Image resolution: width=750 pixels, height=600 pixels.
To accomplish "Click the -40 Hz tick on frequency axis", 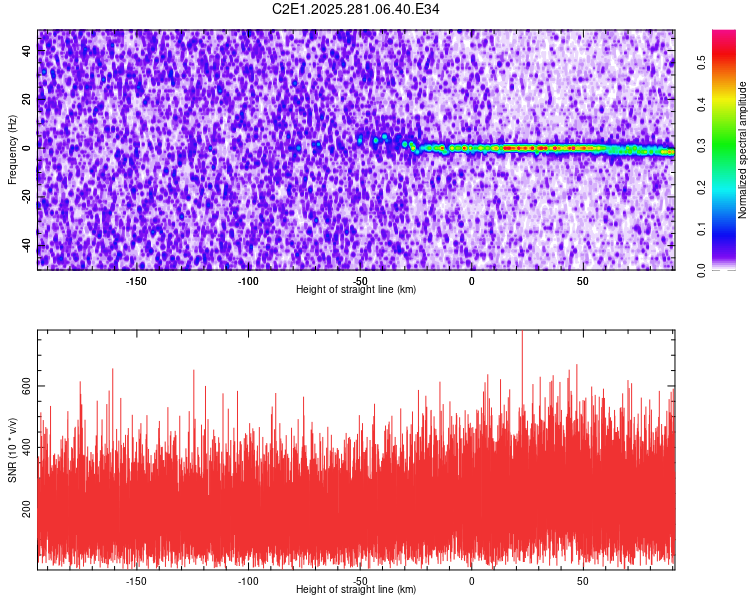I will coord(27,246).
